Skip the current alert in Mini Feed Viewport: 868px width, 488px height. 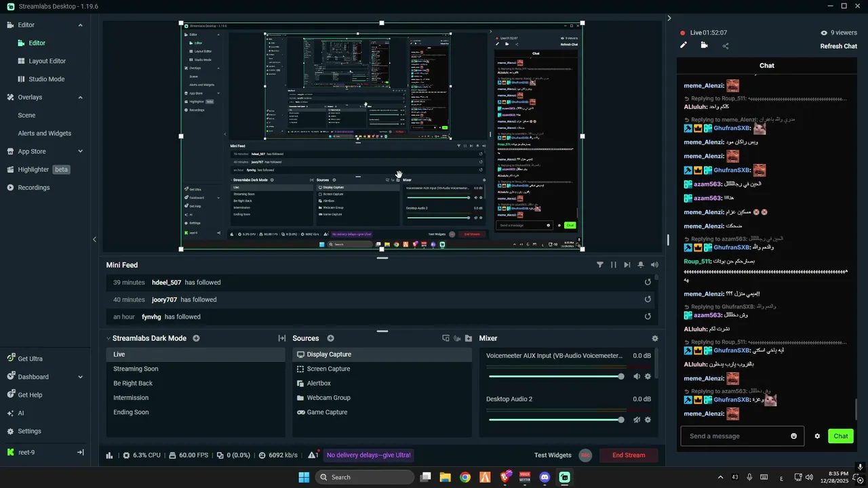[627, 265]
